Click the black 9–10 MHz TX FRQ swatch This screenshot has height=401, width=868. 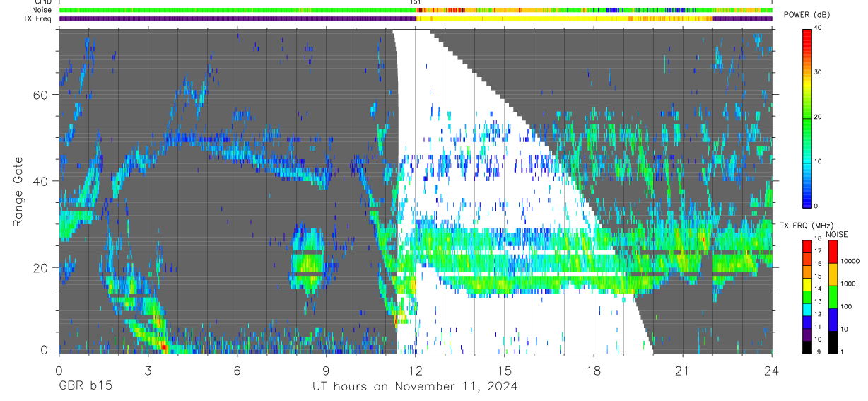tap(807, 347)
